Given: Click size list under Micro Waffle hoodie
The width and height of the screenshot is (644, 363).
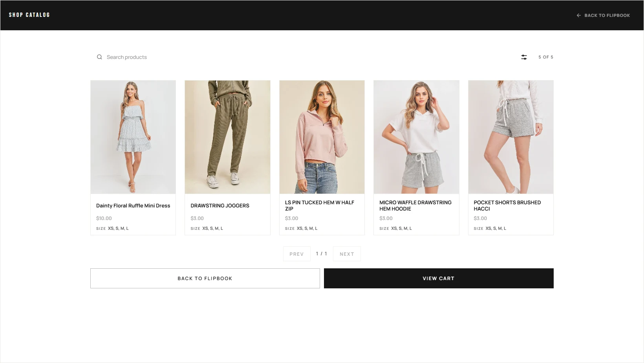Looking at the screenshot, I should pyautogui.click(x=401, y=228).
